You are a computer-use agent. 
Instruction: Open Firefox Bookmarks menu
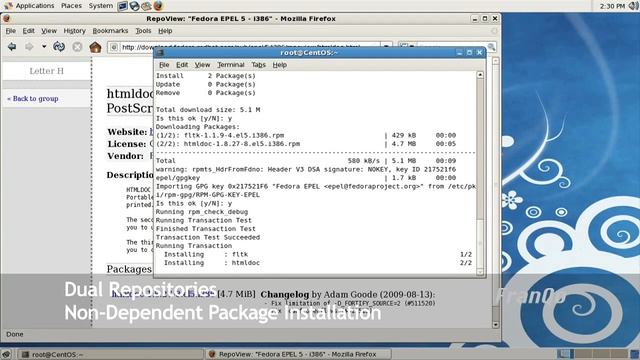click(x=110, y=31)
